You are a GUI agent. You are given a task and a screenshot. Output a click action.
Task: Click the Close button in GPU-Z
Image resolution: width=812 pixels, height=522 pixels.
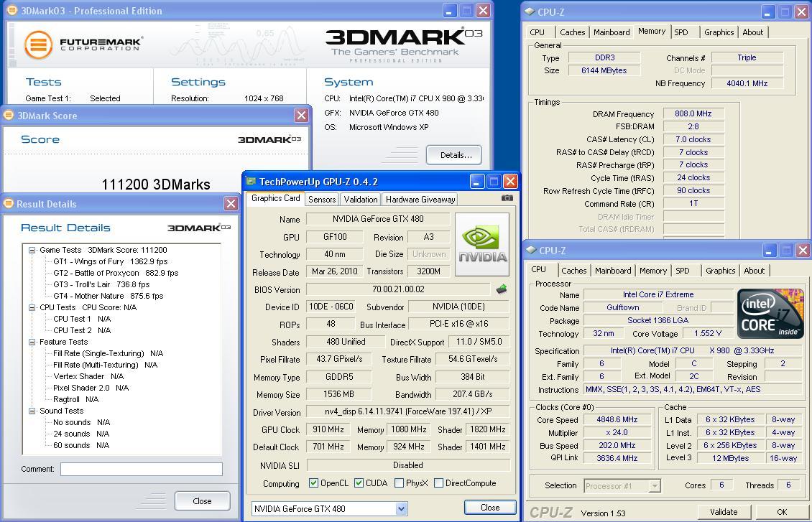[x=490, y=508]
